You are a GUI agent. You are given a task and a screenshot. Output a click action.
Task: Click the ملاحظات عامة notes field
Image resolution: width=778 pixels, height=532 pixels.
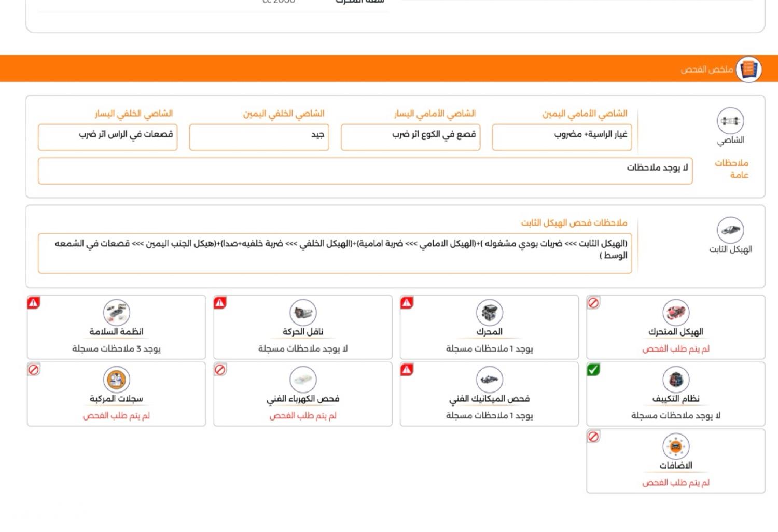point(365,171)
